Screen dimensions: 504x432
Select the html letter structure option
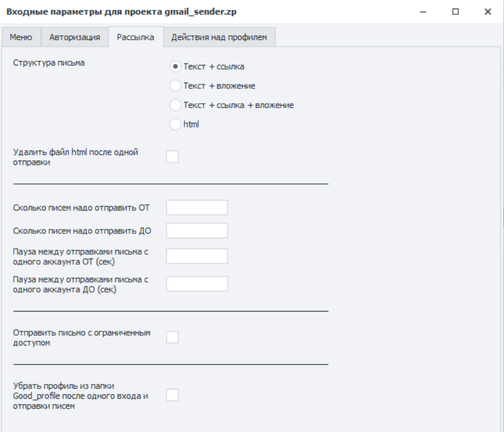point(176,124)
